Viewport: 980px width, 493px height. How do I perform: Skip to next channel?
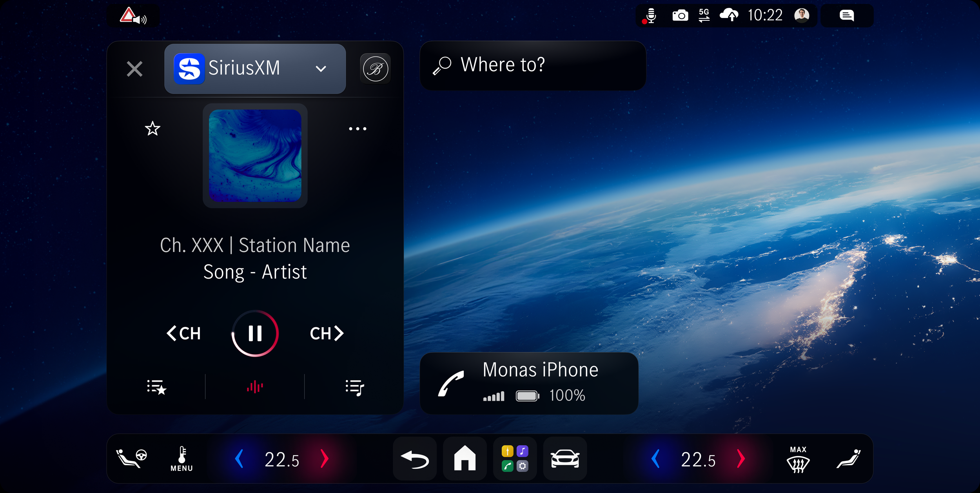pos(327,333)
